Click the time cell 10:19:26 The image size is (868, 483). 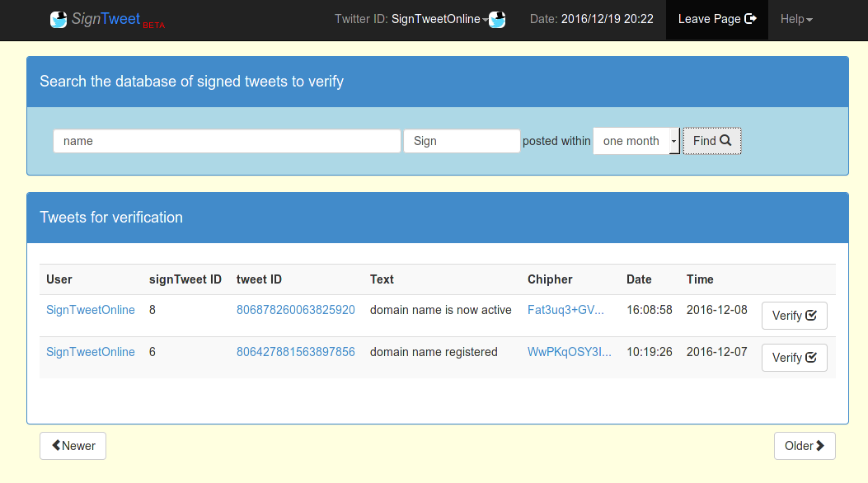650,352
